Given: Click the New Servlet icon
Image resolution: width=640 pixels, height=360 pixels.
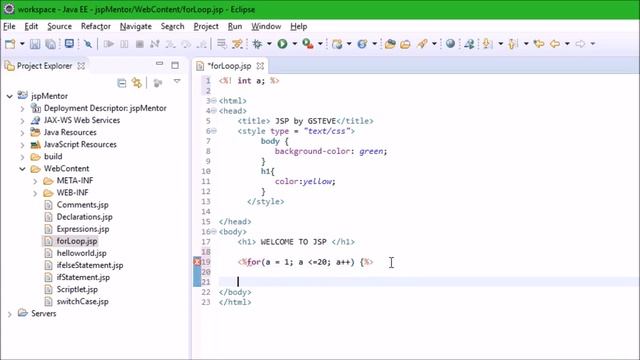Looking at the screenshot, I should point(362,44).
